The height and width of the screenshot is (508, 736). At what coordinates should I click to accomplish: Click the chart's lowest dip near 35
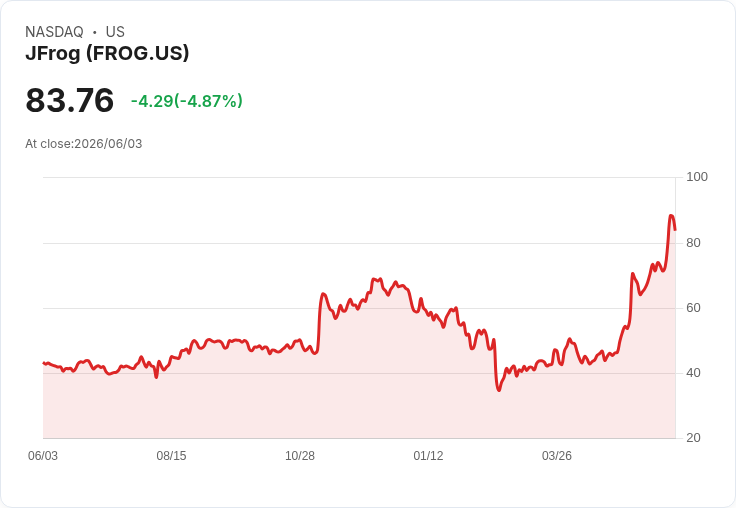(x=498, y=390)
